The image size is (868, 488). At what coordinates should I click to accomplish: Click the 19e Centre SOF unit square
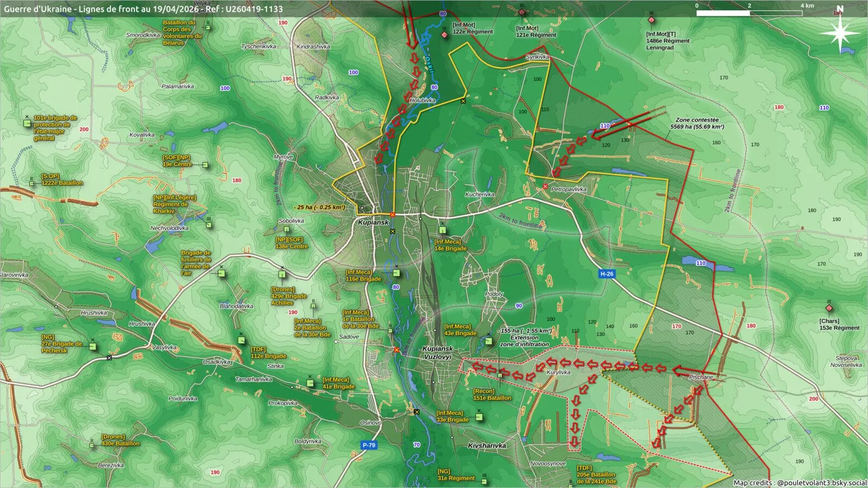(x=205, y=164)
